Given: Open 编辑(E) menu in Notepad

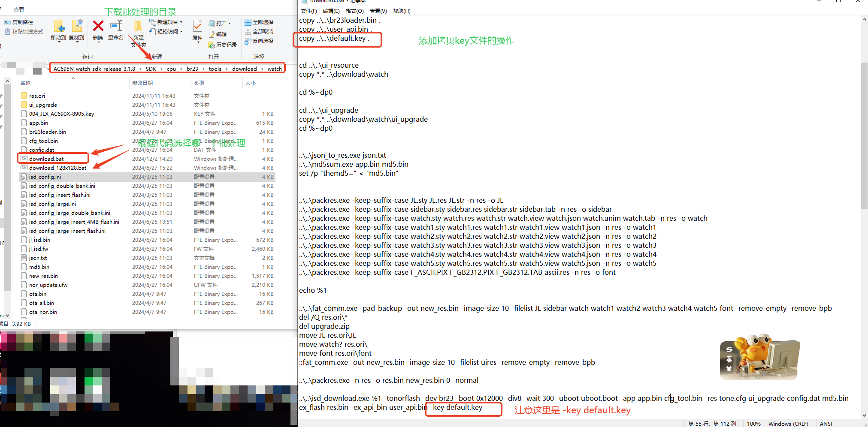Looking at the screenshot, I should pos(331,11).
